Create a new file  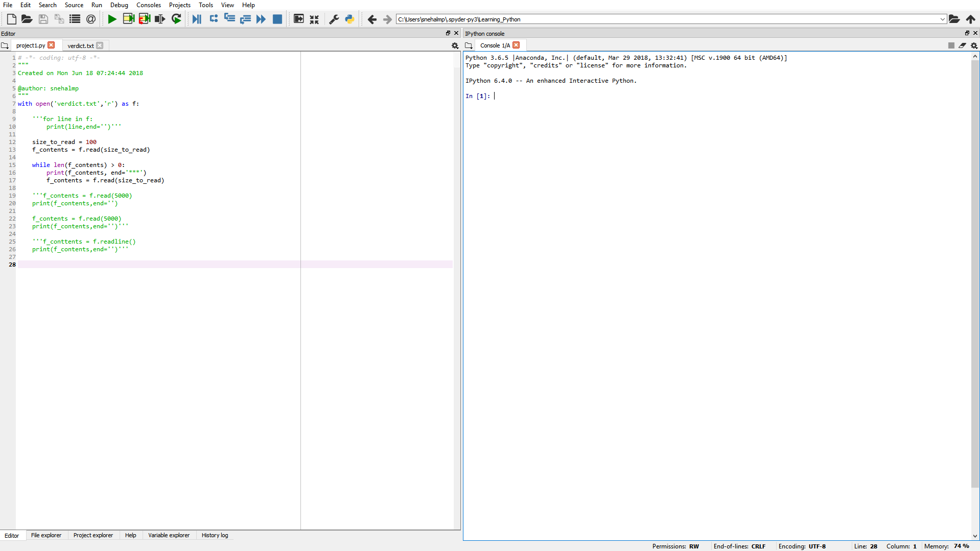11,19
